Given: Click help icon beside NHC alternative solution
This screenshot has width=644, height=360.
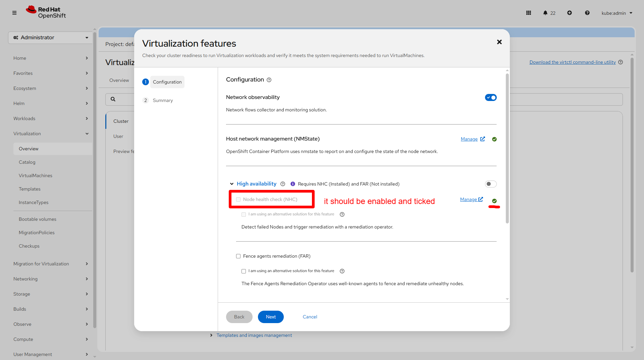Looking at the screenshot, I should 342,214.
